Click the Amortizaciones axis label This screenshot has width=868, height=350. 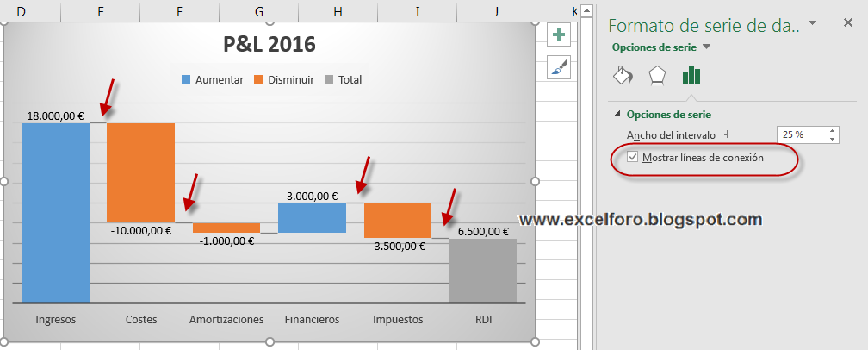pyautogui.click(x=226, y=320)
